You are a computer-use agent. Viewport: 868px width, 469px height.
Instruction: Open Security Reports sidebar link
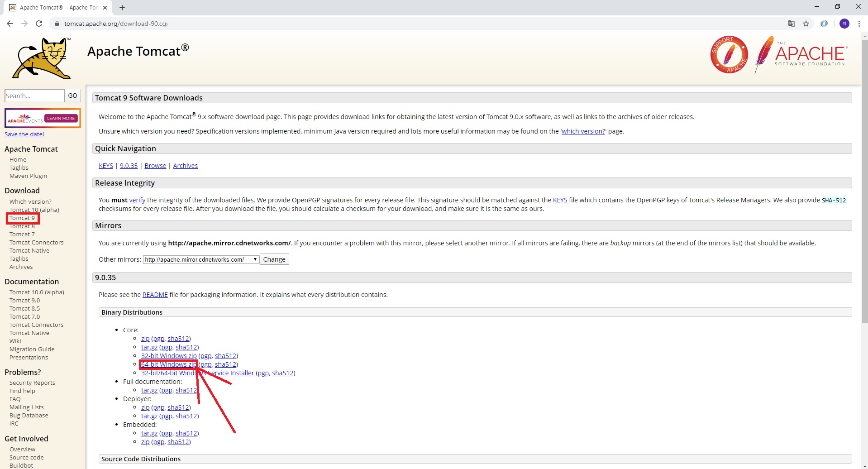pyautogui.click(x=32, y=383)
